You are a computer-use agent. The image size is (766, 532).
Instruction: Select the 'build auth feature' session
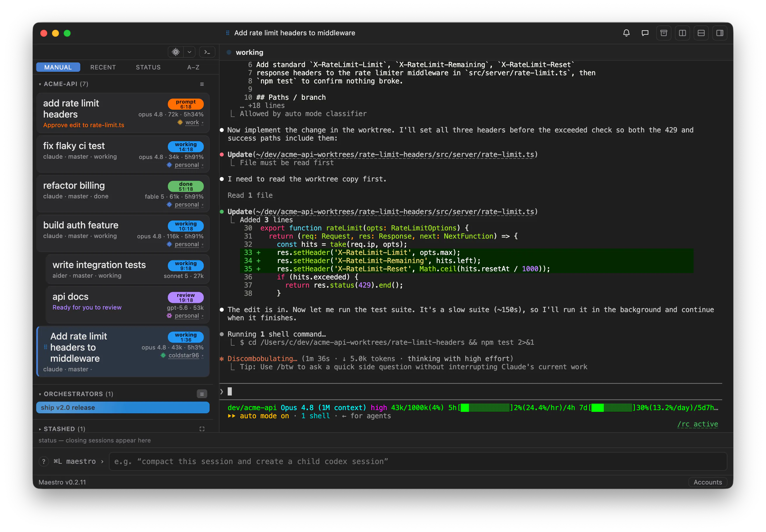123,233
